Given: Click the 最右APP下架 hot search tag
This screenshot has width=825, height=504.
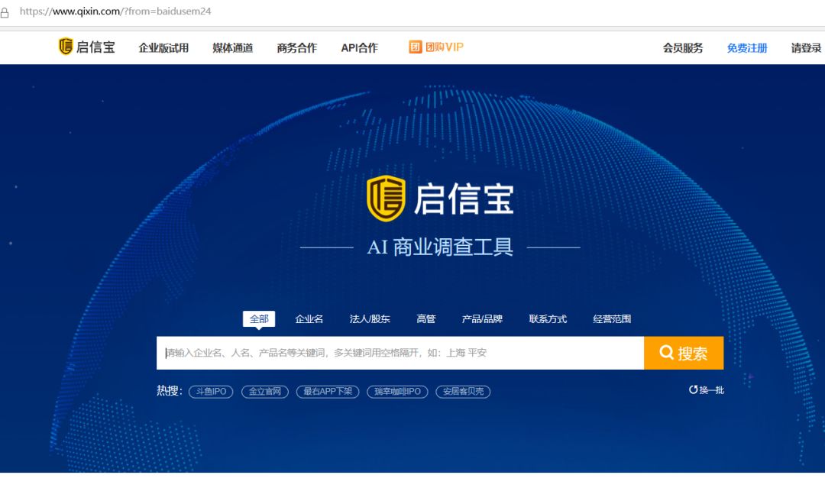Looking at the screenshot, I should tap(328, 392).
